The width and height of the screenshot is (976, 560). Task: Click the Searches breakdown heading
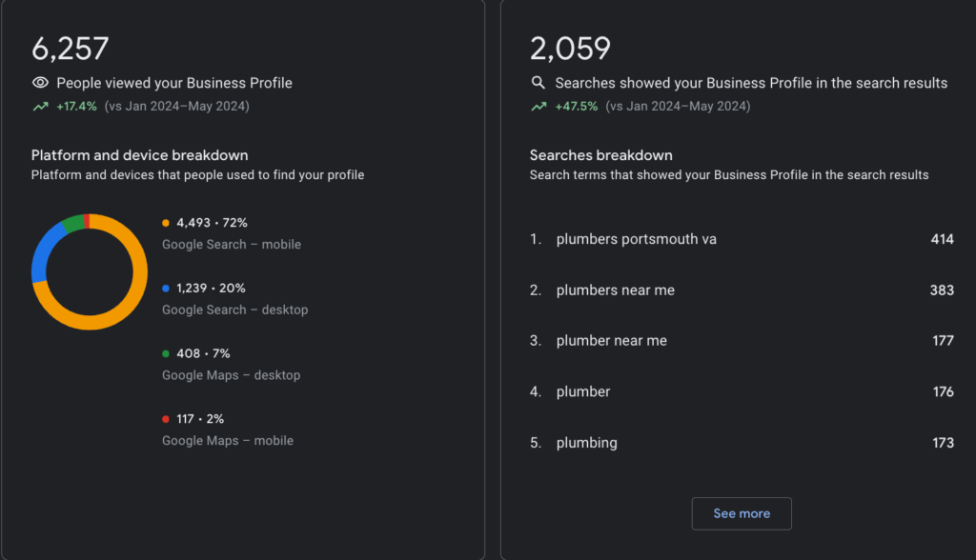coord(600,155)
